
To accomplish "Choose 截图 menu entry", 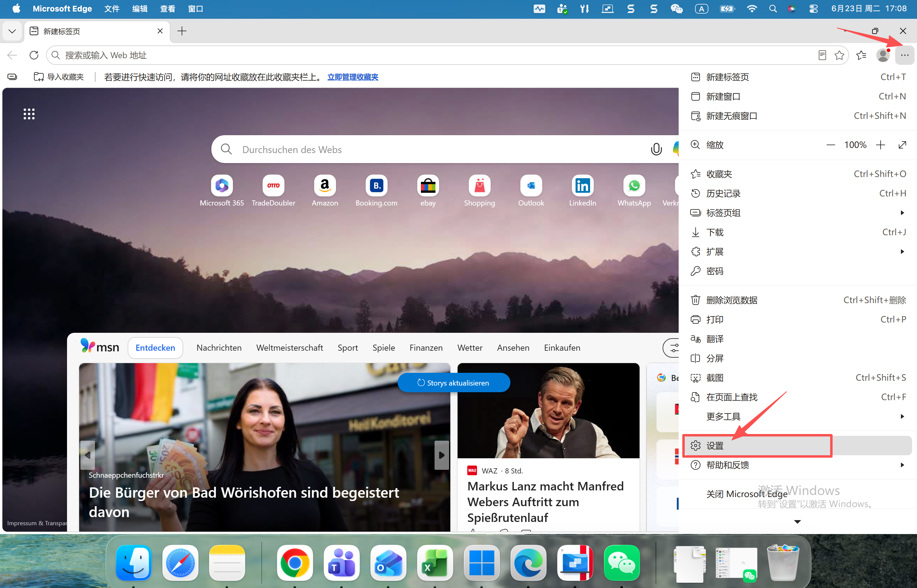I will click(x=798, y=378).
